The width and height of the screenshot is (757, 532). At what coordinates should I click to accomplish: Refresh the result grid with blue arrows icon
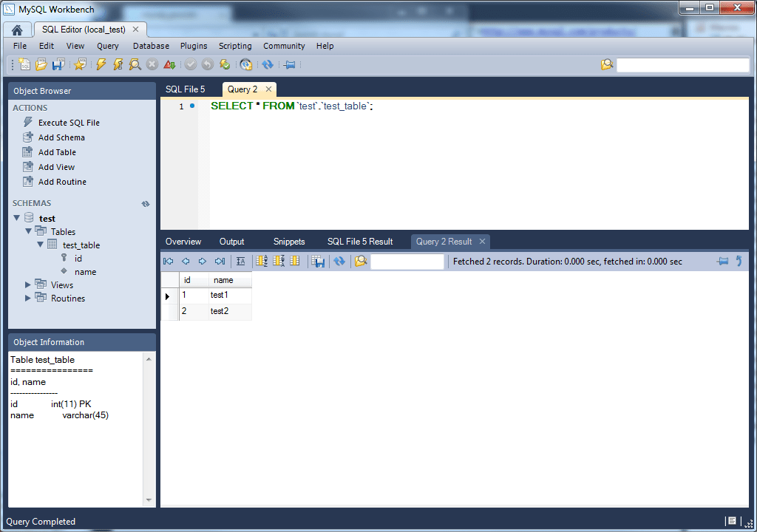[x=340, y=261]
